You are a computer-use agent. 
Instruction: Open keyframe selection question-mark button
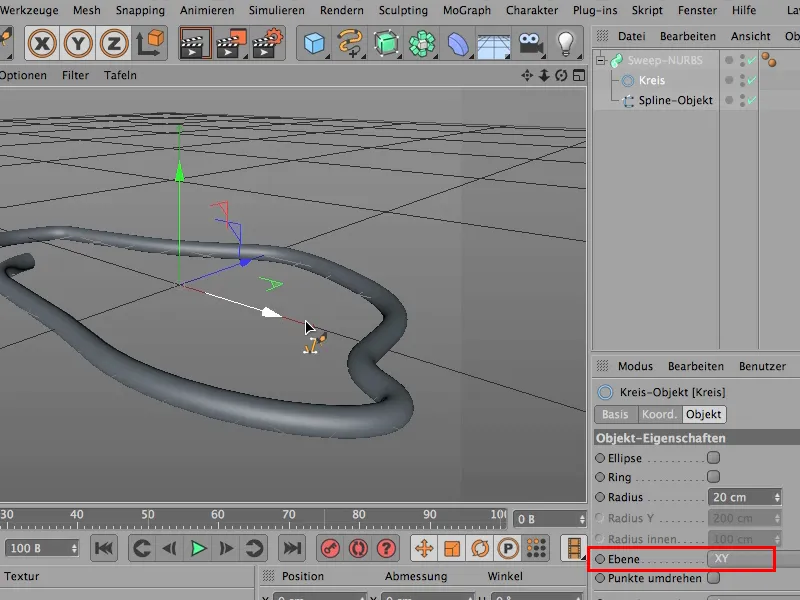pyautogui.click(x=386, y=548)
